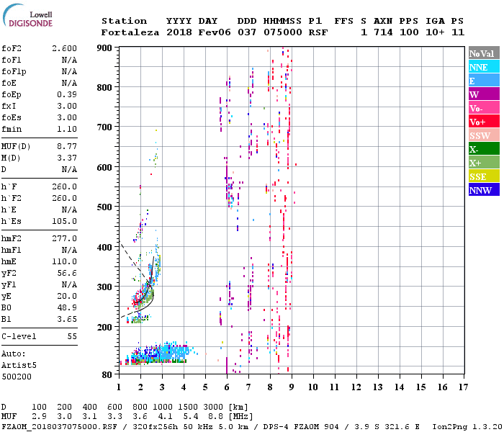Select the NNE cyan legend swatch
This screenshot has width=504, height=432.
pyautogui.click(x=484, y=67)
